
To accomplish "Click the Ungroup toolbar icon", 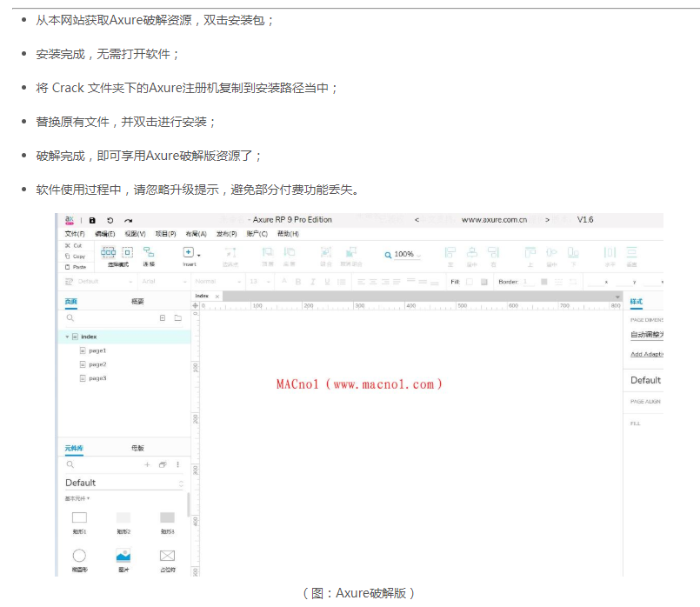I will click(x=351, y=252).
